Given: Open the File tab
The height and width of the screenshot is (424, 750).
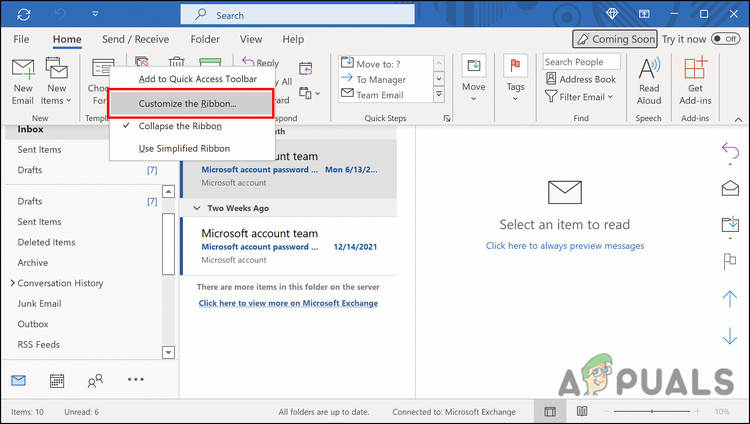Looking at the screenshot, I should pos(21,39).
